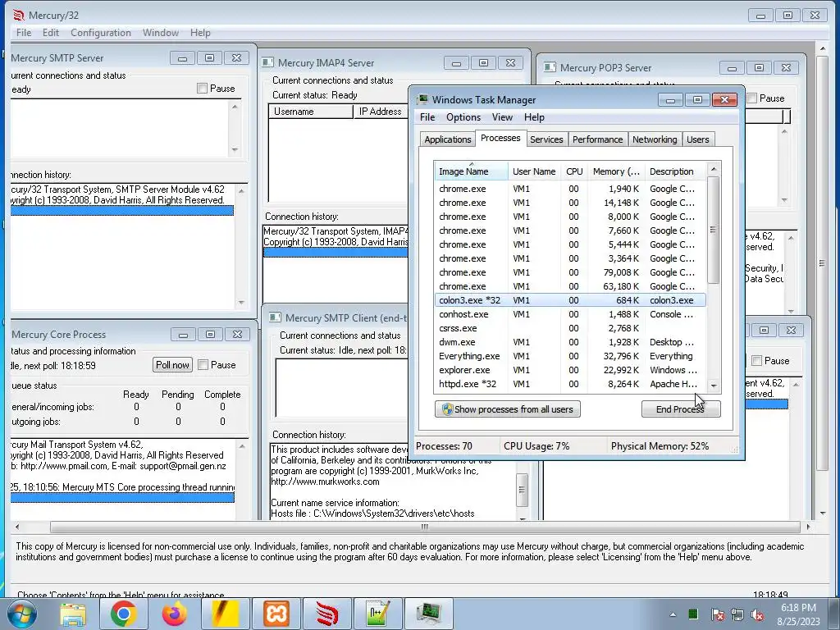Switch to Performance tab
Viewport: 840px width, 630px height.
(x=597, y=139)
